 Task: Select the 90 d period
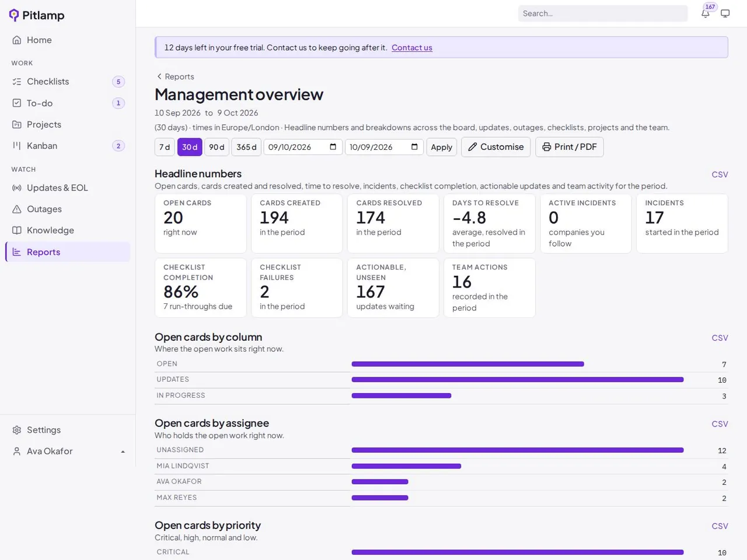(x=217, y=147)
